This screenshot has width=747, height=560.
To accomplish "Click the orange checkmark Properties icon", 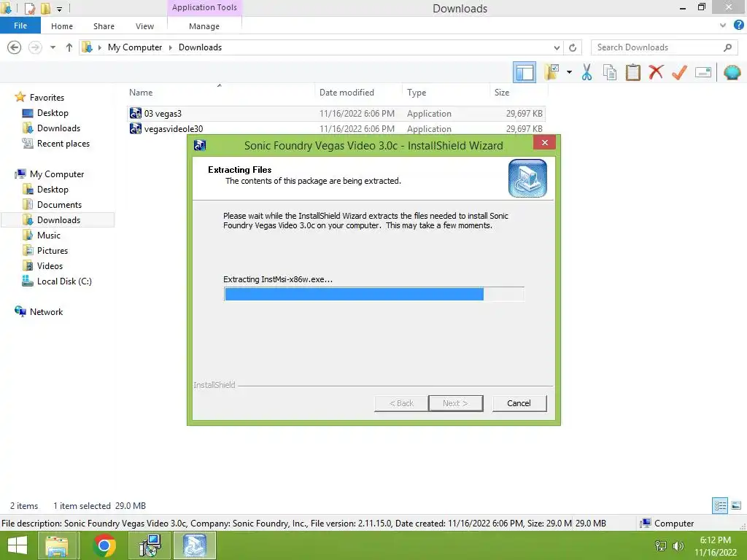I will tap(679, 72).
